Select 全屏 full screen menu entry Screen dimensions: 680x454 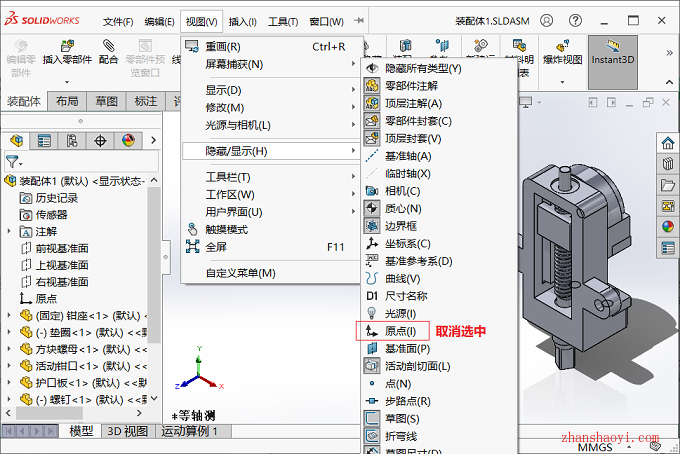pyautogui.click(x=216, y=246)
